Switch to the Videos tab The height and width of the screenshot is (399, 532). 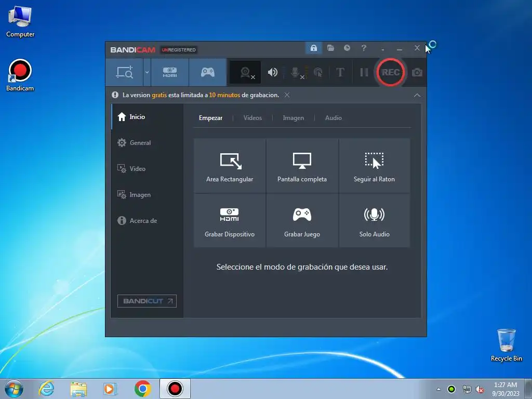(x=252, y=118)
